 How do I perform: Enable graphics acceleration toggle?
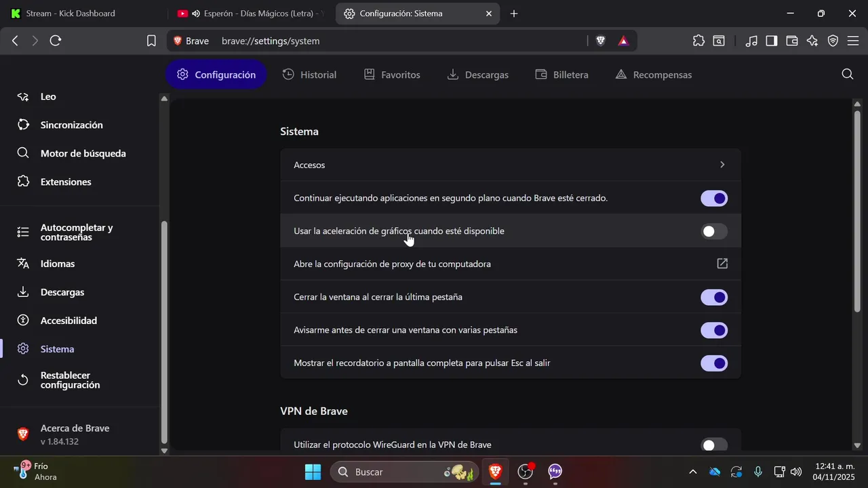(x=714, y=231)
